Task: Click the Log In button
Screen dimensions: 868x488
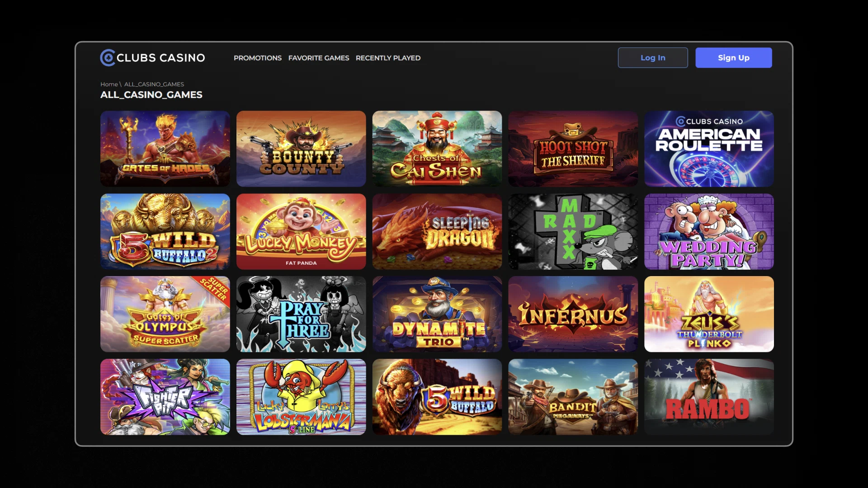Action: [x=653, y=58]
